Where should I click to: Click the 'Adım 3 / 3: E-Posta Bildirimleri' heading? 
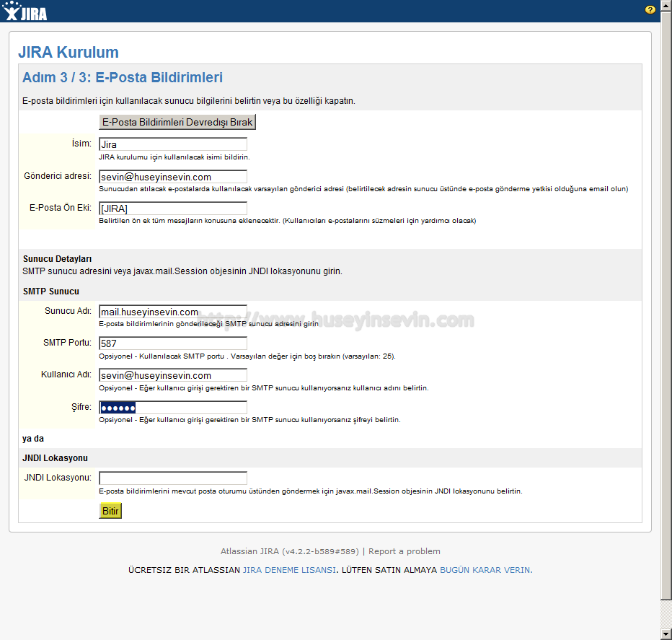point(123,78)
